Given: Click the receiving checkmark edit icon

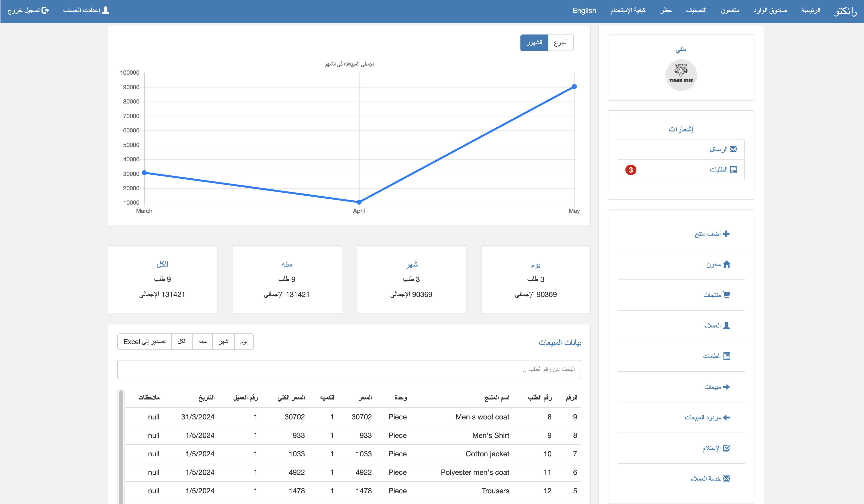Looking at the screenshot, I should coord(726,448).
